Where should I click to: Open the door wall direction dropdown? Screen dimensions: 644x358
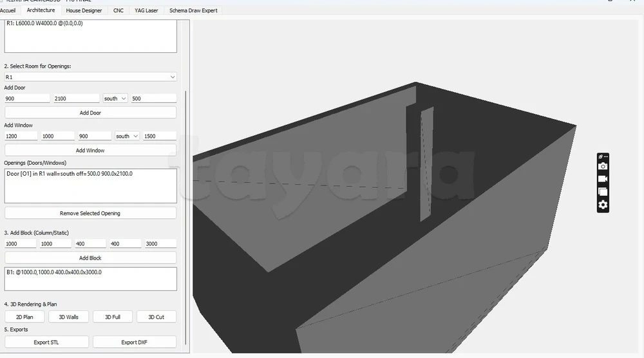point(115,99)
